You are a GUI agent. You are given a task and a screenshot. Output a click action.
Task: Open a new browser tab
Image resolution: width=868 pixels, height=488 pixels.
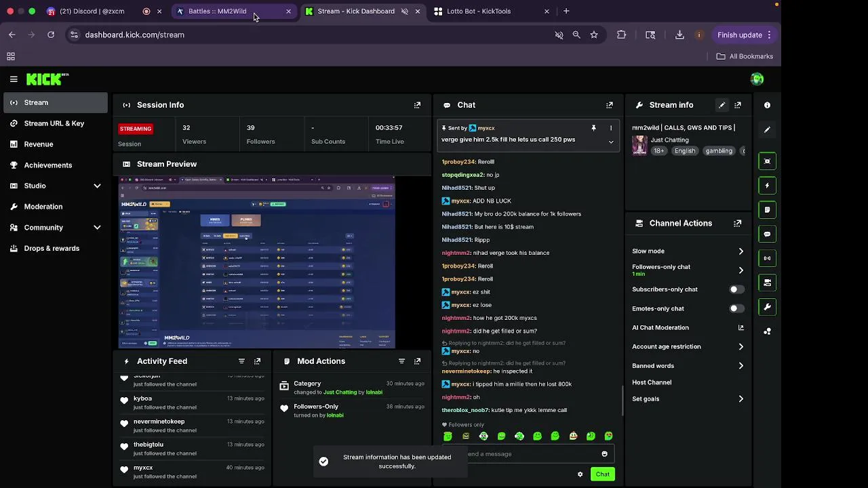[x=566, y=11]
